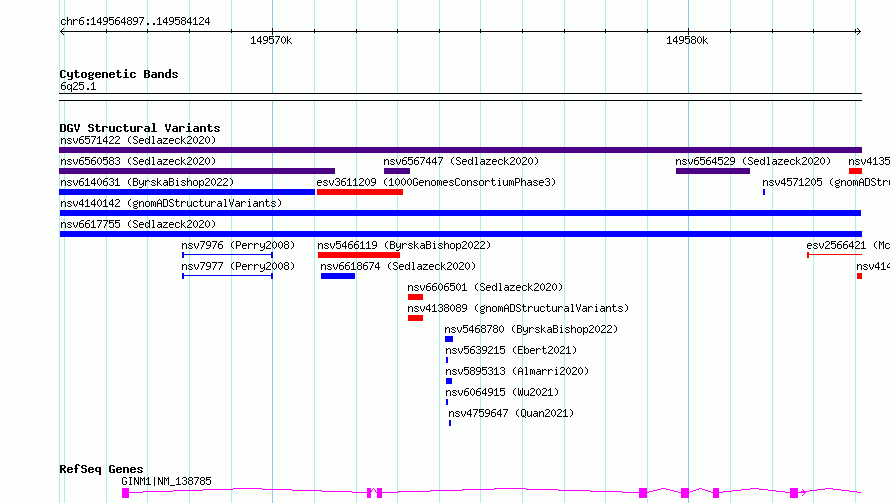Viewport: 890px width, 503px height.
Task: Select label nsv4140142 (gnomADStructuralVariants)
Action: [171, 203]
